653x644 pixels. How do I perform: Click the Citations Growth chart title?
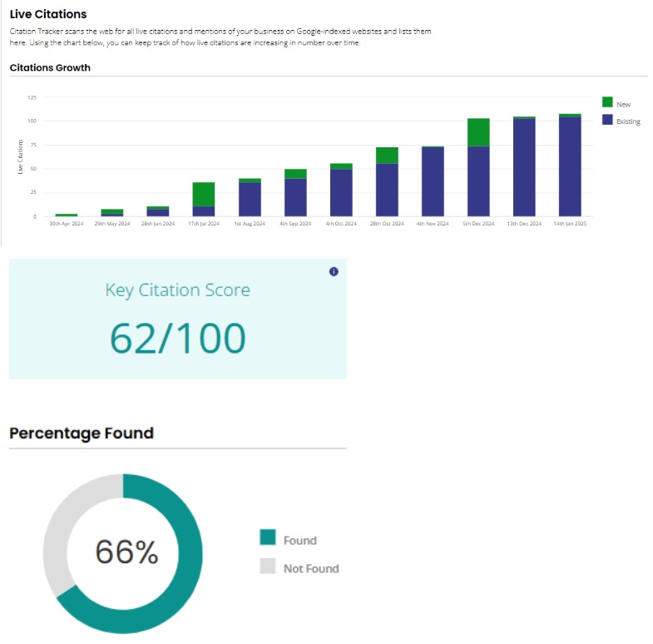tap(50, 67)
